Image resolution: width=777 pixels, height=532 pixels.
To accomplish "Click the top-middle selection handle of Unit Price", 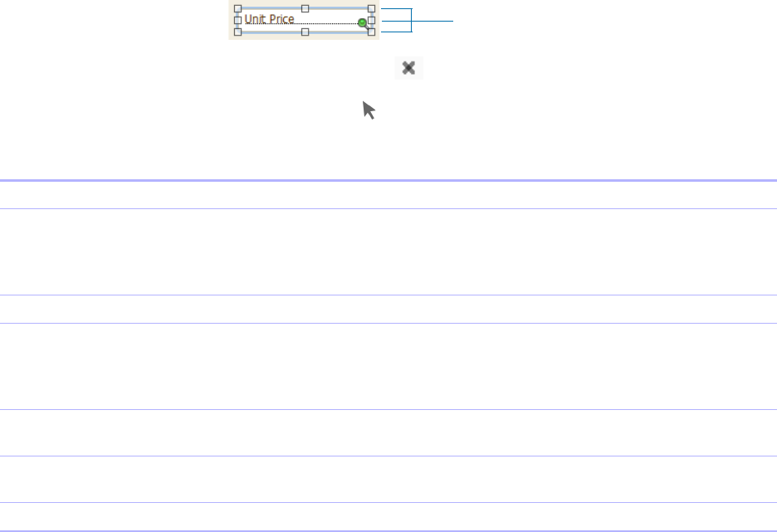I will coord(305,8).
